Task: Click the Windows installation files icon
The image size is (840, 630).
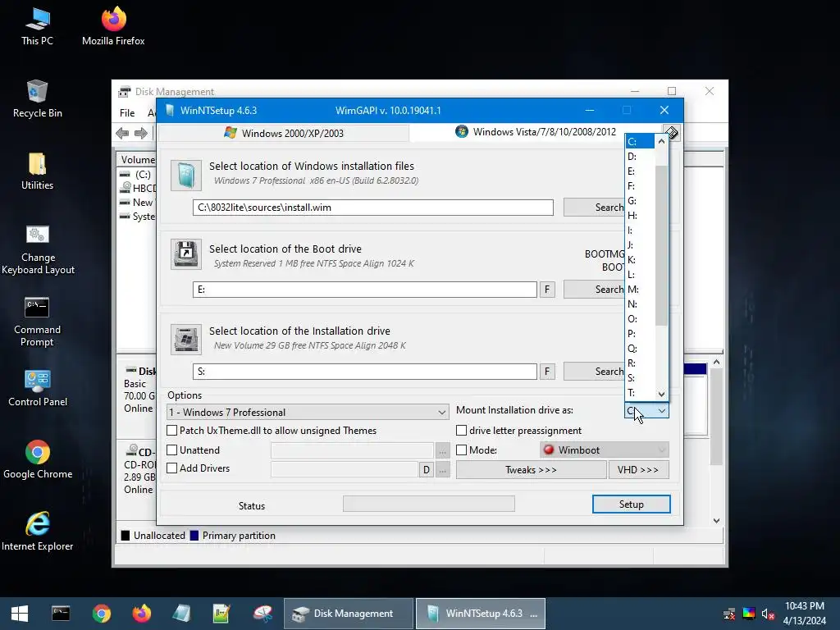Action: click(186, 176)
